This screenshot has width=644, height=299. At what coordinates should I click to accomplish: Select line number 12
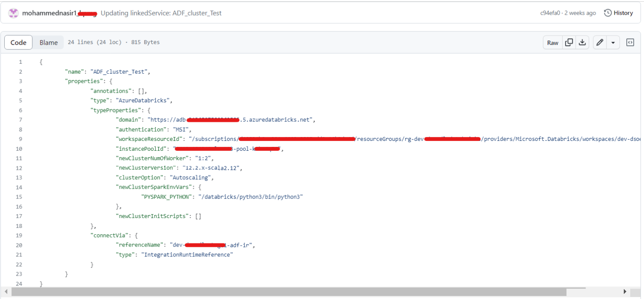tap(19, 168)
